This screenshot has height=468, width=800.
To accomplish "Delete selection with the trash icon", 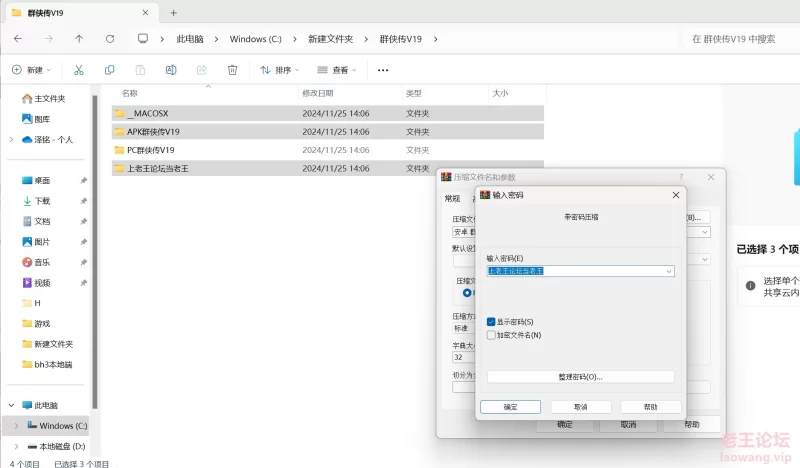I will [x=232, y=70].
